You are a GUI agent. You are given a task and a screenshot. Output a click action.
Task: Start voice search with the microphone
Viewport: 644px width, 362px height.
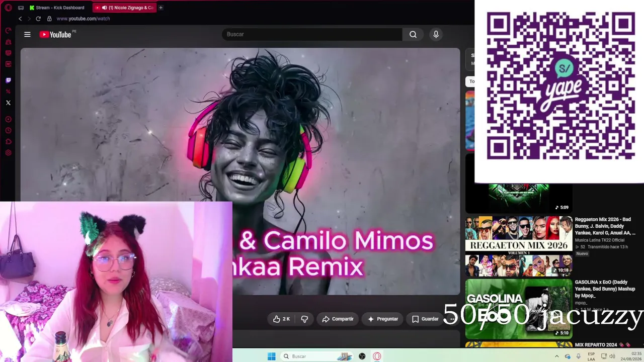point(436,34)
